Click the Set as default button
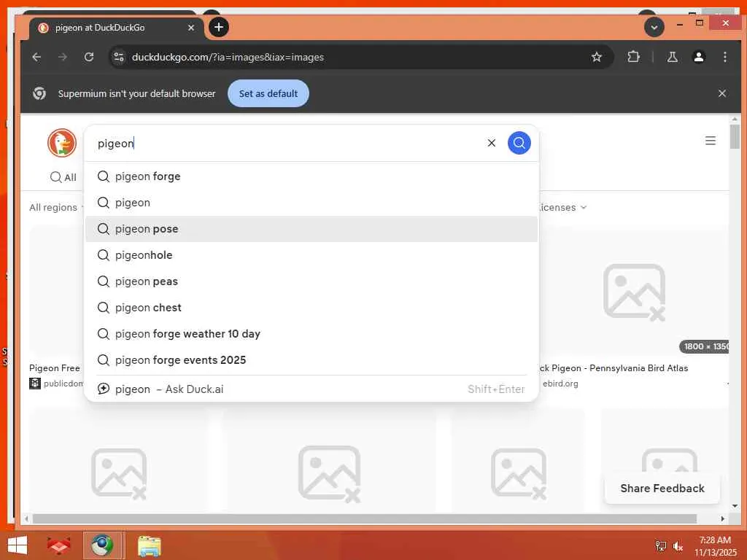 (x=268, y=93)
